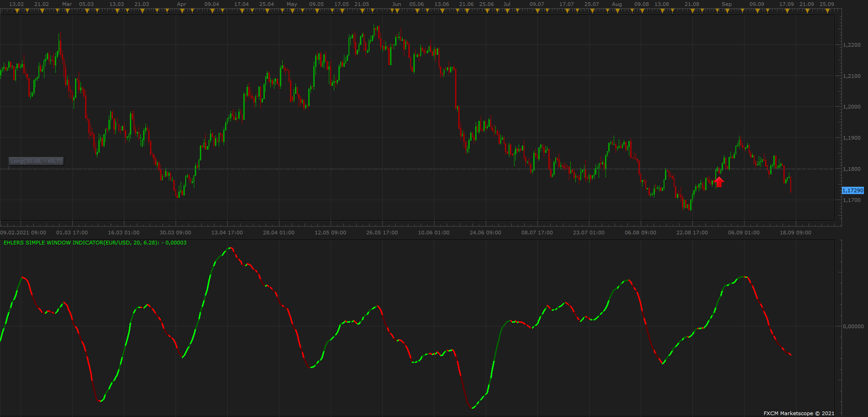This screenshot has height=417, width=868.
Task: Select the yellow marker below 17.04
Action: pyautogui.click(x=242, y=11)
